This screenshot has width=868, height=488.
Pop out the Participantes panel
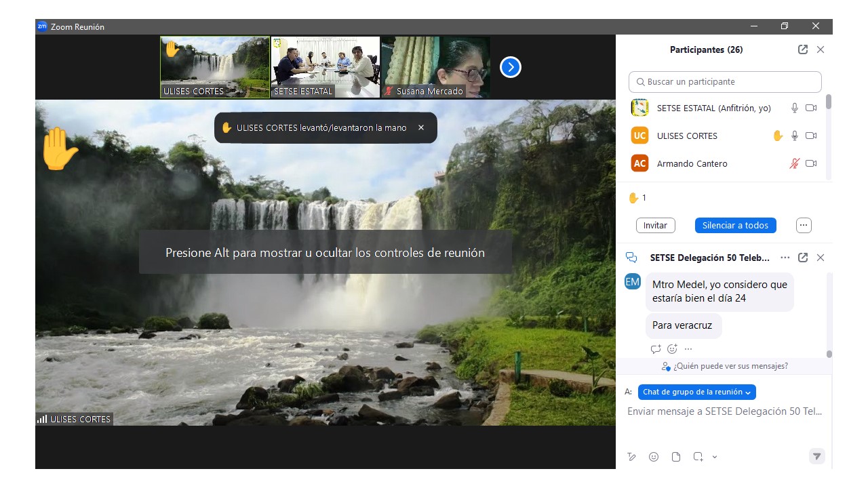(803, 49)
